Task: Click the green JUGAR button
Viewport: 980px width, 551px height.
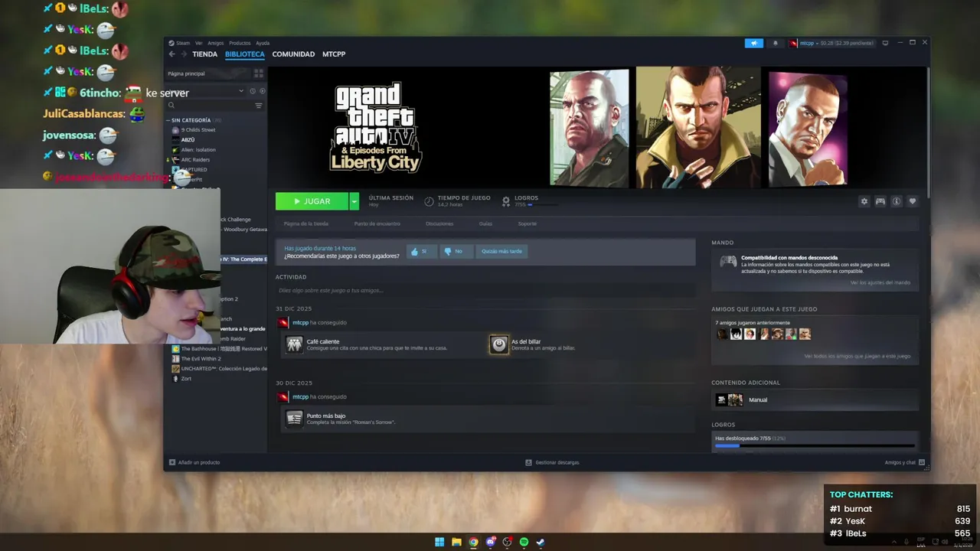Action: click(x=312, y=201)
